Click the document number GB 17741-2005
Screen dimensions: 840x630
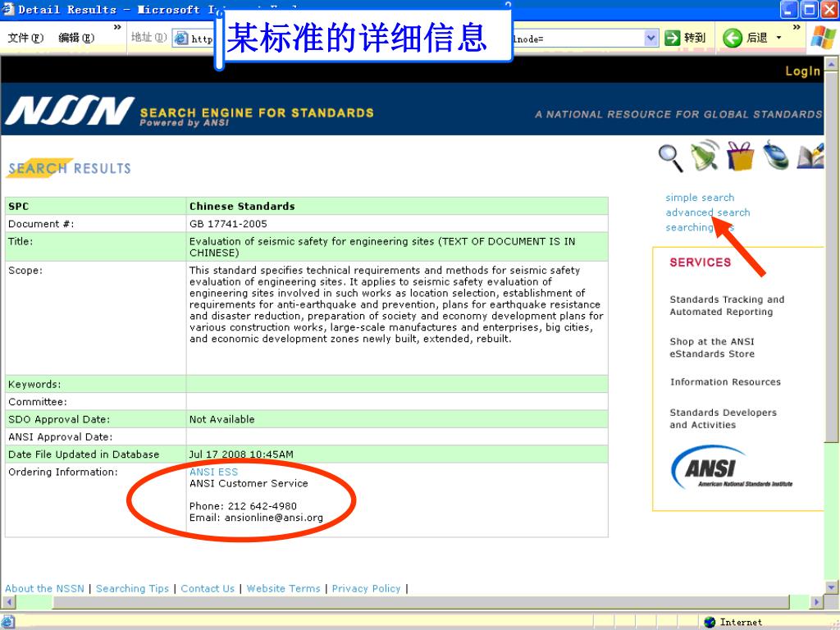pyautogui.click(x=228, y=224)
